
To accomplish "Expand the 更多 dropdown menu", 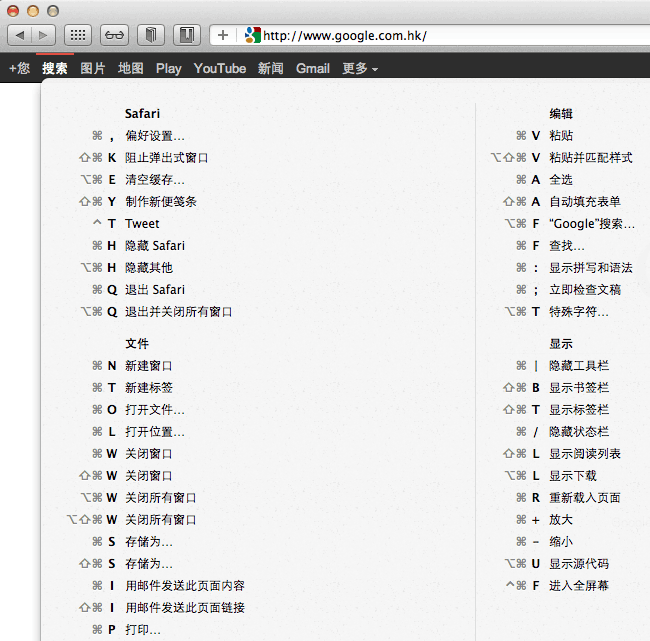I will pyautogui.click(x=360, y=68).
